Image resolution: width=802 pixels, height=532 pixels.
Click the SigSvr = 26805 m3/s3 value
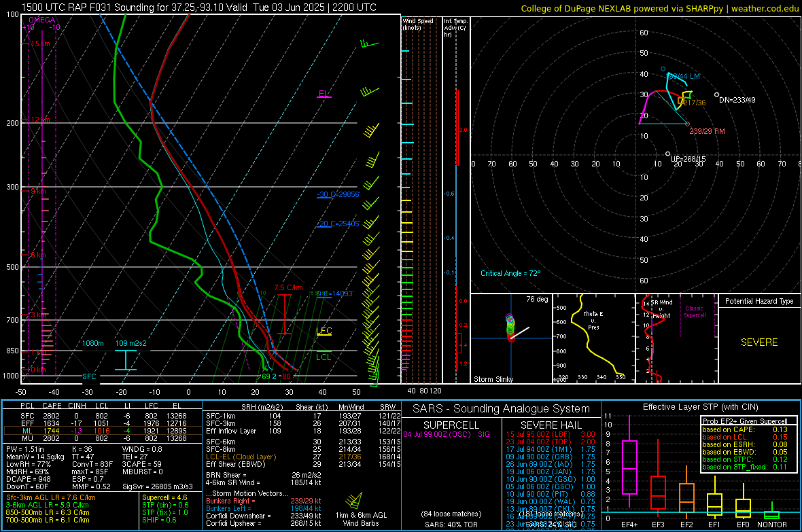click(x=158, y=486)
